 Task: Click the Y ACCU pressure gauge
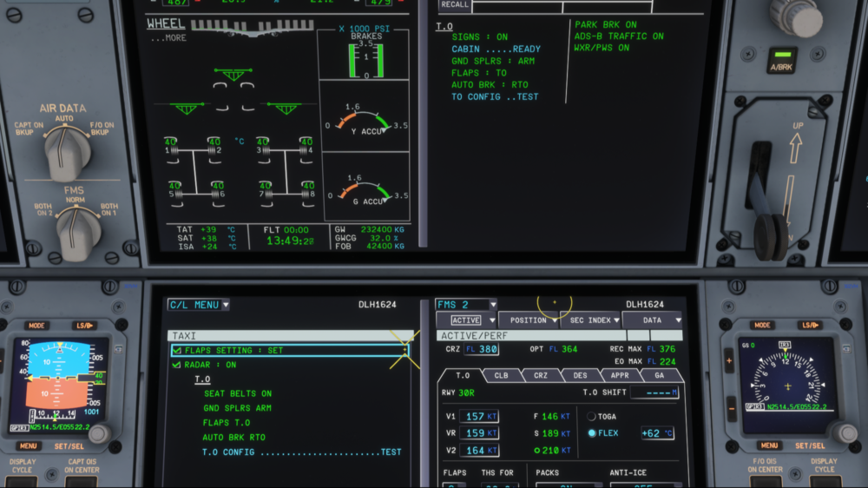point(366,120)
